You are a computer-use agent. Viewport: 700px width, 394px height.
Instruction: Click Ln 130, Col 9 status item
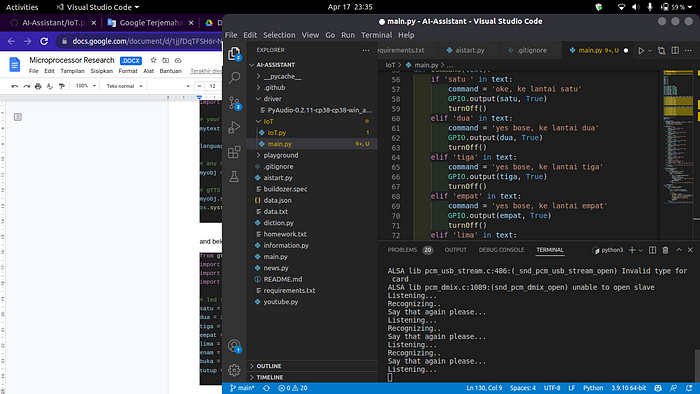(484, 388)
